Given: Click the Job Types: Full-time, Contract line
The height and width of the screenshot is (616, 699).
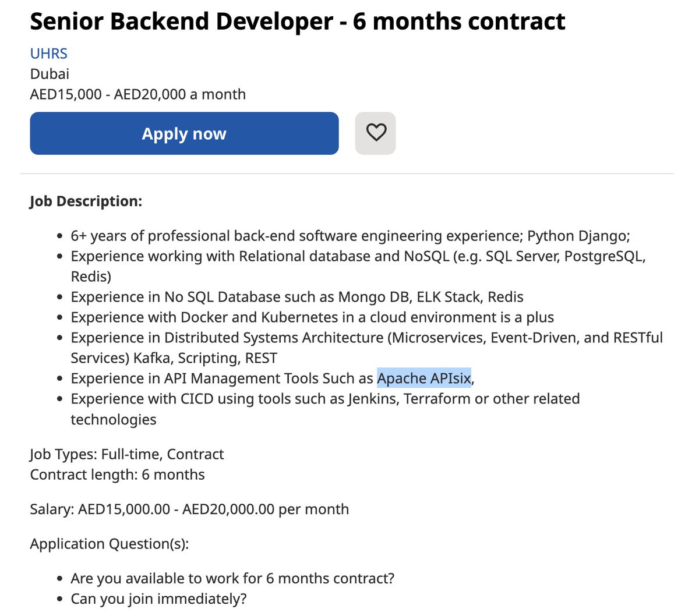Looking at the screenshot, I should pyautogui.click(x=127, y=454).
